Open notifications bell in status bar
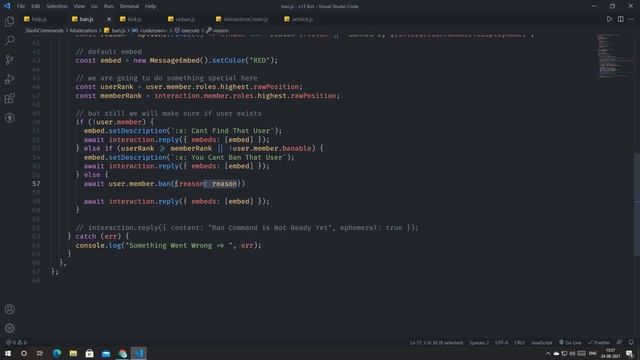Screen dimensions: 640x360 (631, 342)
